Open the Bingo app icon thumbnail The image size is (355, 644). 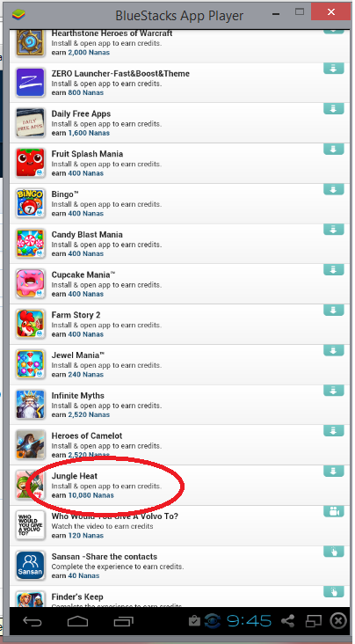31,204
